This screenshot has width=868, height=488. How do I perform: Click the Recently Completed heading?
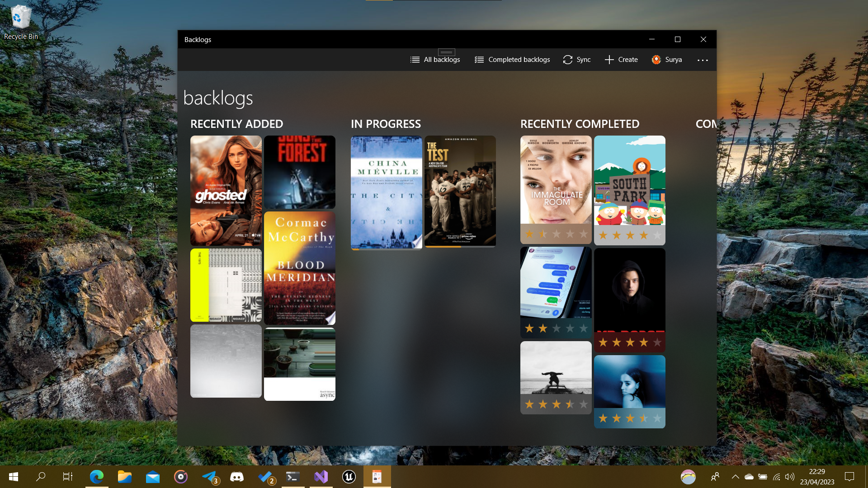click(x=580, y=124)
